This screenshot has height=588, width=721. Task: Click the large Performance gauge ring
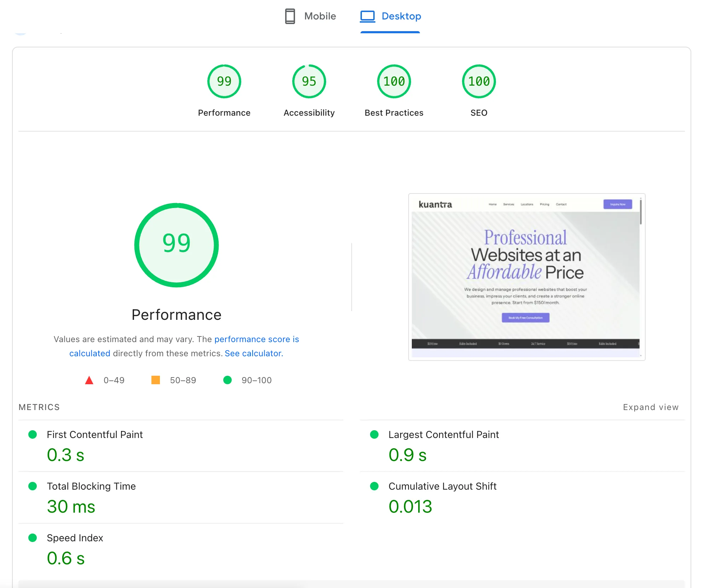tap(176, 245)
